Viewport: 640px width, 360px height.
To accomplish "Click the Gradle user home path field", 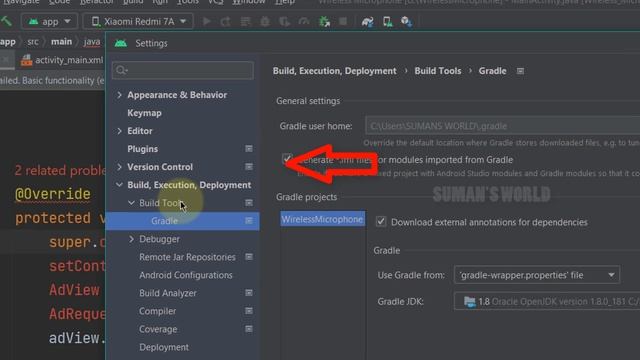I will (502, 126).
